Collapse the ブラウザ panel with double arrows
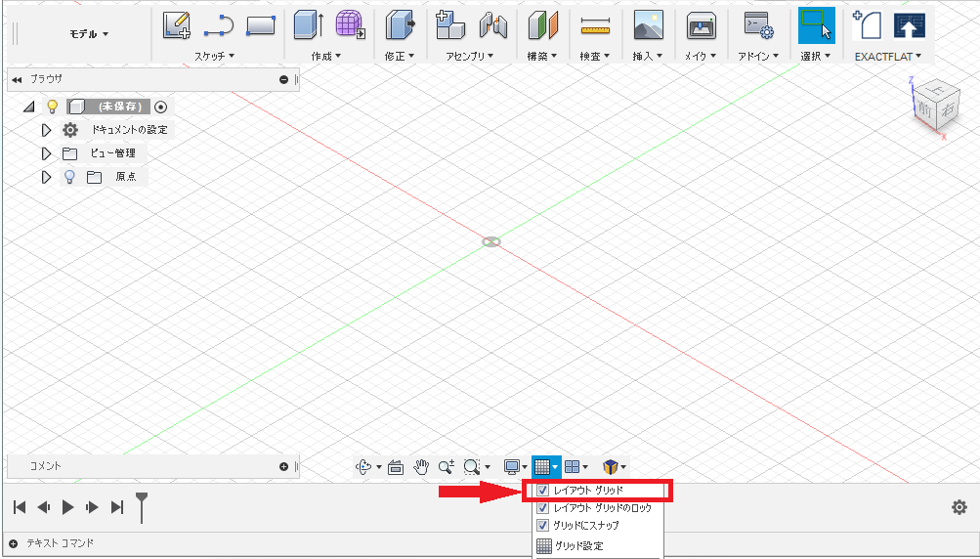The image size is (980, 559). [17, 79]
